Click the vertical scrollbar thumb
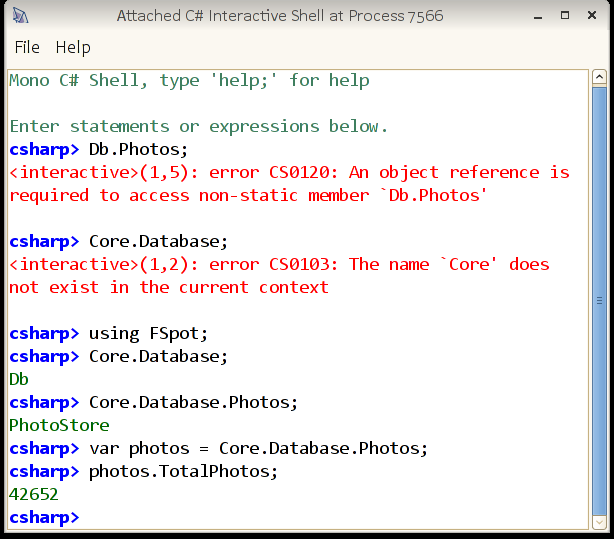The height and width of the screenshot is (539, 614). [x=599, y=301]
